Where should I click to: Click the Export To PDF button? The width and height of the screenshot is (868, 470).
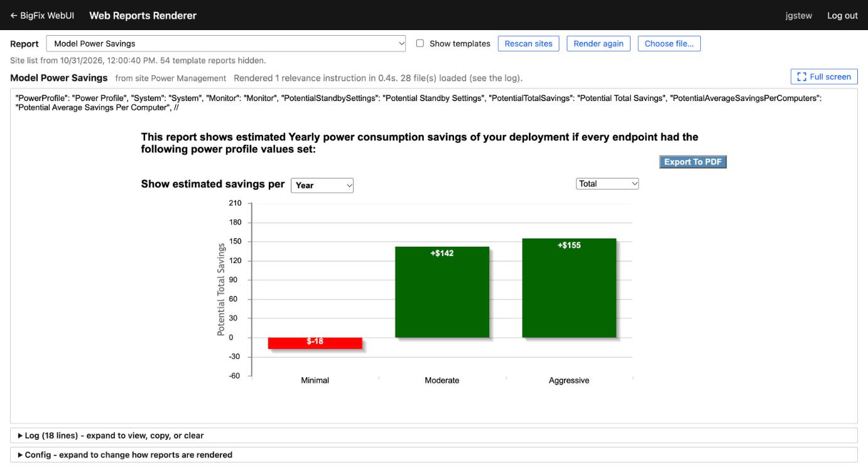pos(693,162)
